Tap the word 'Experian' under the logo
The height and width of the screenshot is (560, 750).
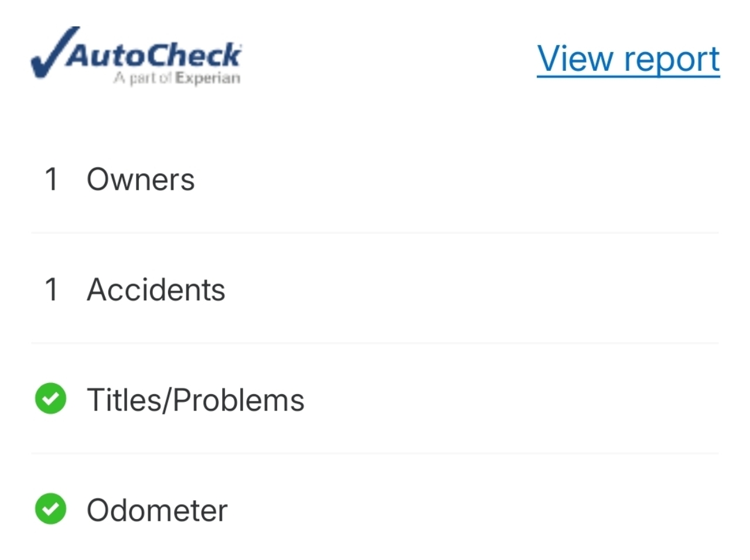(208, 78)
